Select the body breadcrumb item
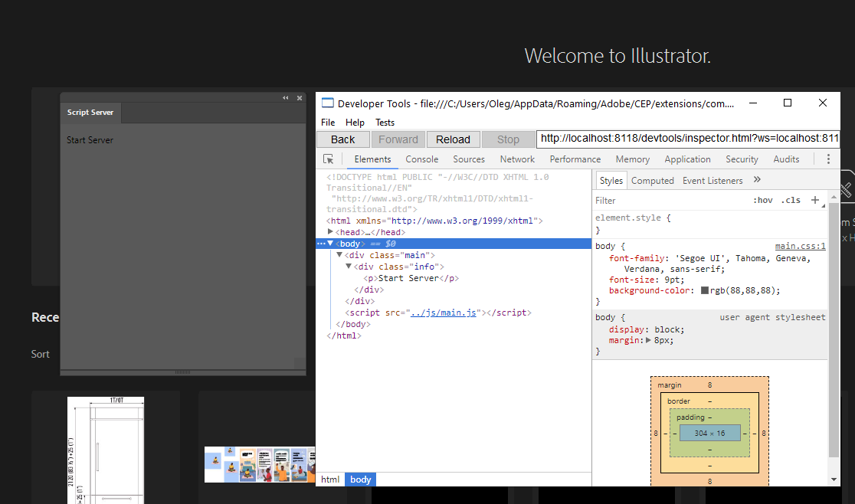 point(360,479)
